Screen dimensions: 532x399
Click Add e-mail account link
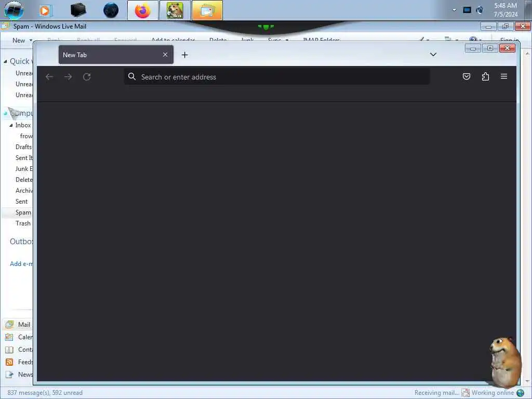coord(21,263)
